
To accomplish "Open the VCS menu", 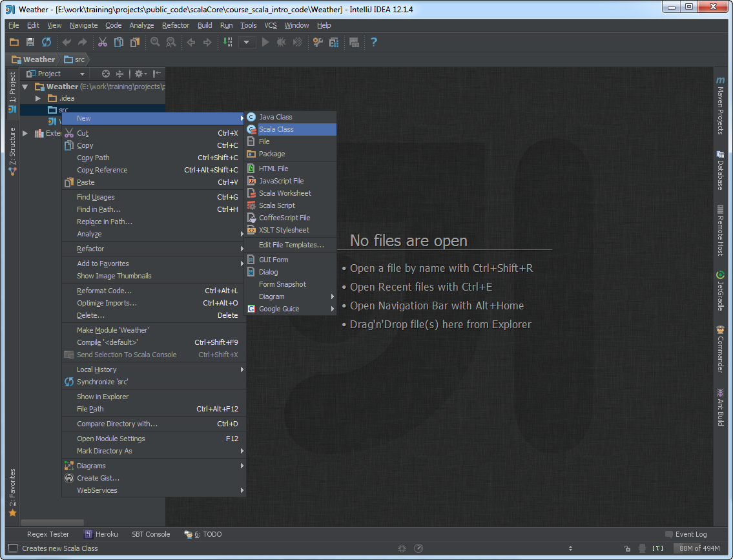I will coord(270,25).
